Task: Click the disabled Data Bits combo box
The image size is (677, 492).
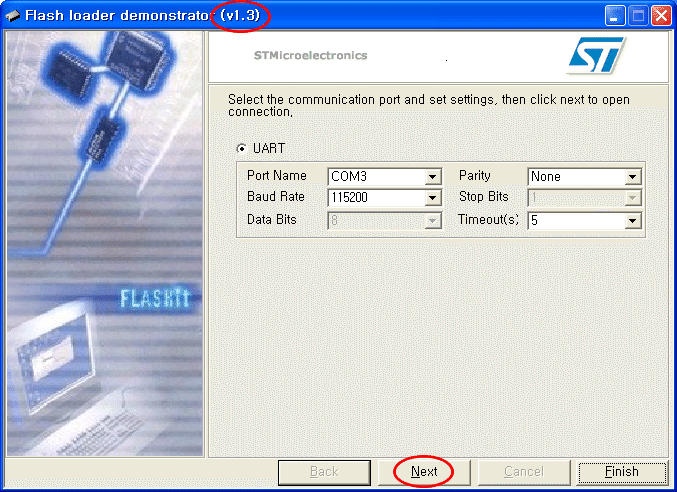Action: pos(385,221)
